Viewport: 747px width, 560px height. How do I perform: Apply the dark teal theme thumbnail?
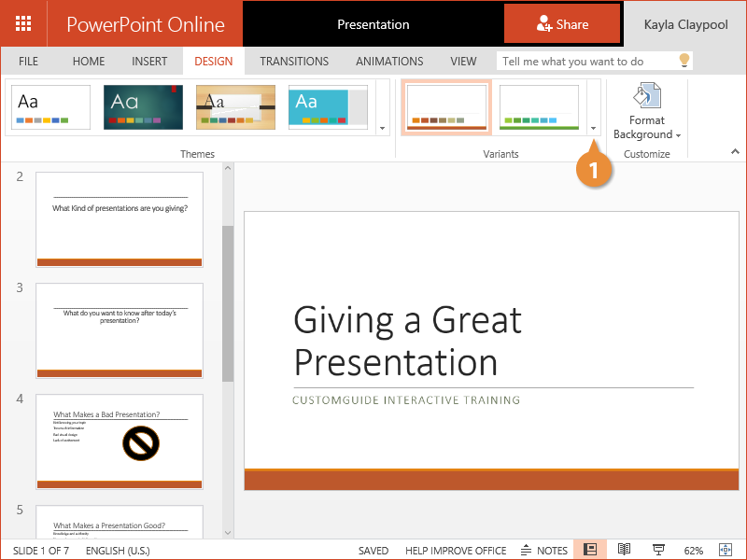coord(143,107)
